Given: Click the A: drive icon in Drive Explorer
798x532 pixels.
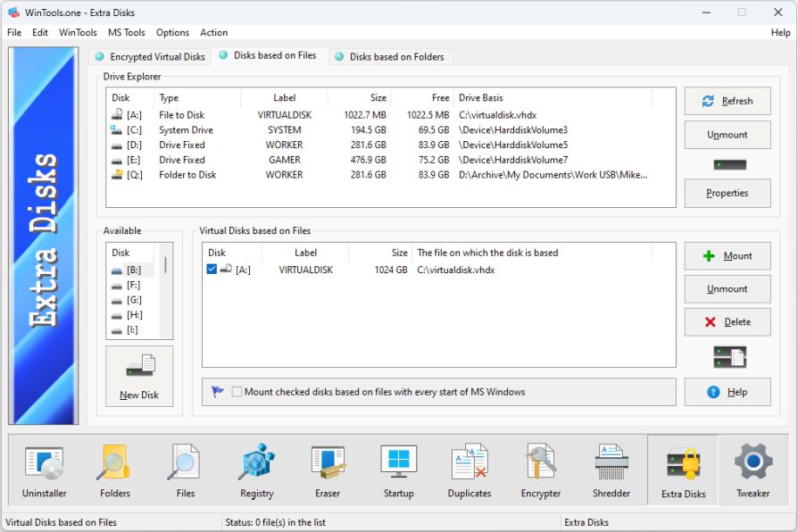Looking at the screenshot, I should coord(117,114).
